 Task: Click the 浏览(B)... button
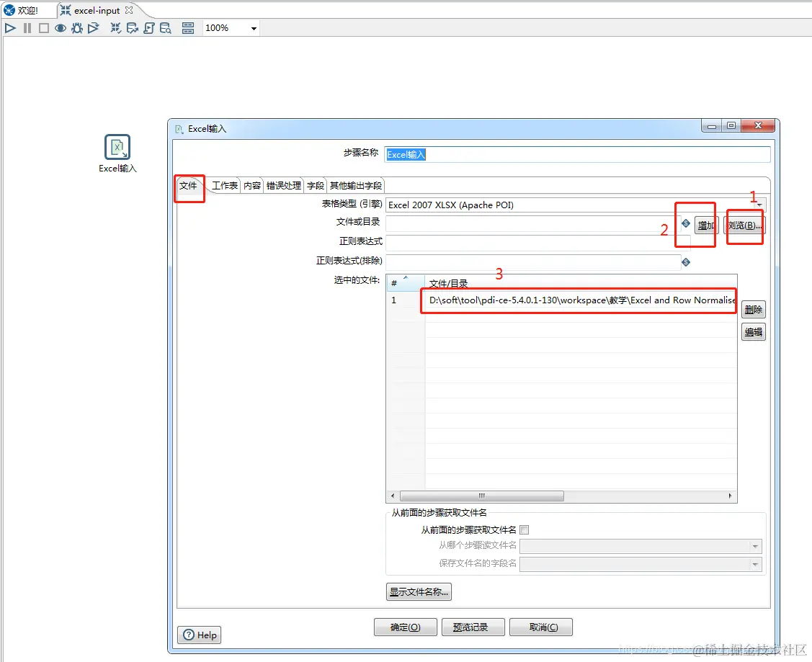point(744,225)
